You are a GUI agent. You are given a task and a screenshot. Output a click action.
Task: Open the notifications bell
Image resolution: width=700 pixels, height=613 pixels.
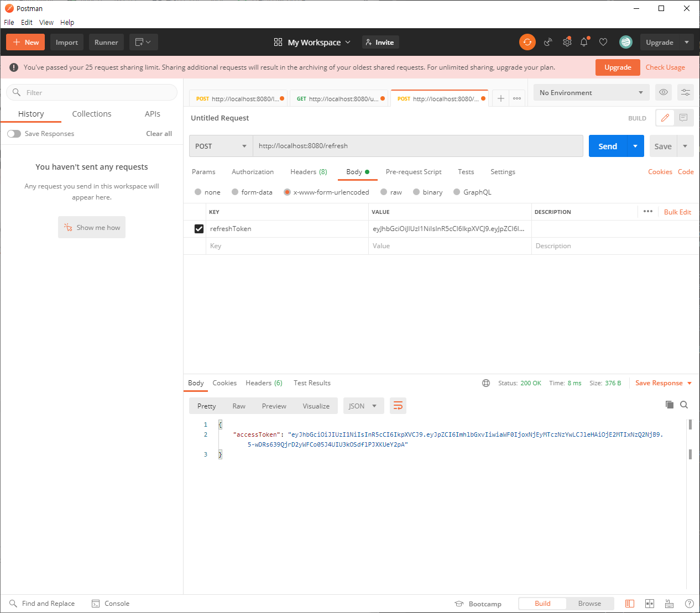point(584,42)
